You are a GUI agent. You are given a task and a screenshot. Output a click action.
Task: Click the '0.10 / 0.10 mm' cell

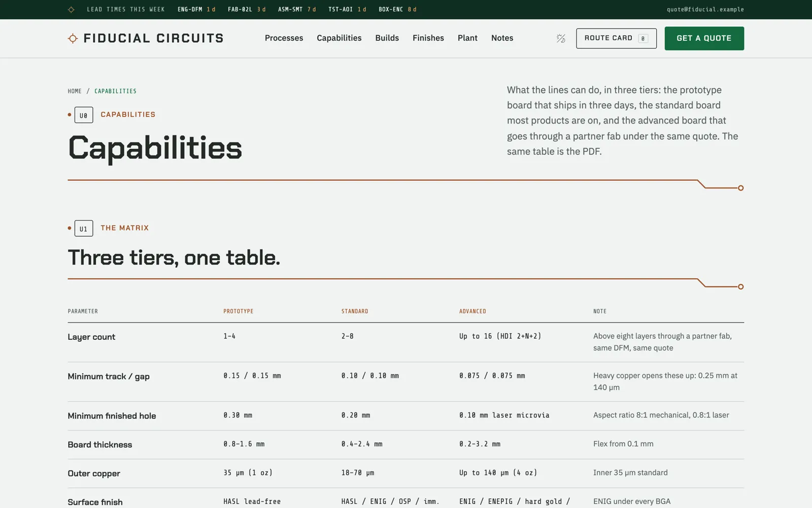point(370,376)
